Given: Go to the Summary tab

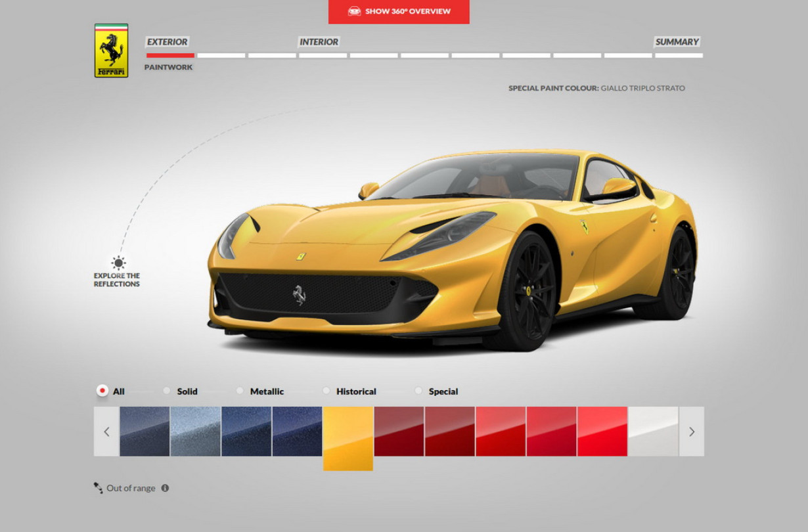Looking at the screenshot, I should pos(677,42).
